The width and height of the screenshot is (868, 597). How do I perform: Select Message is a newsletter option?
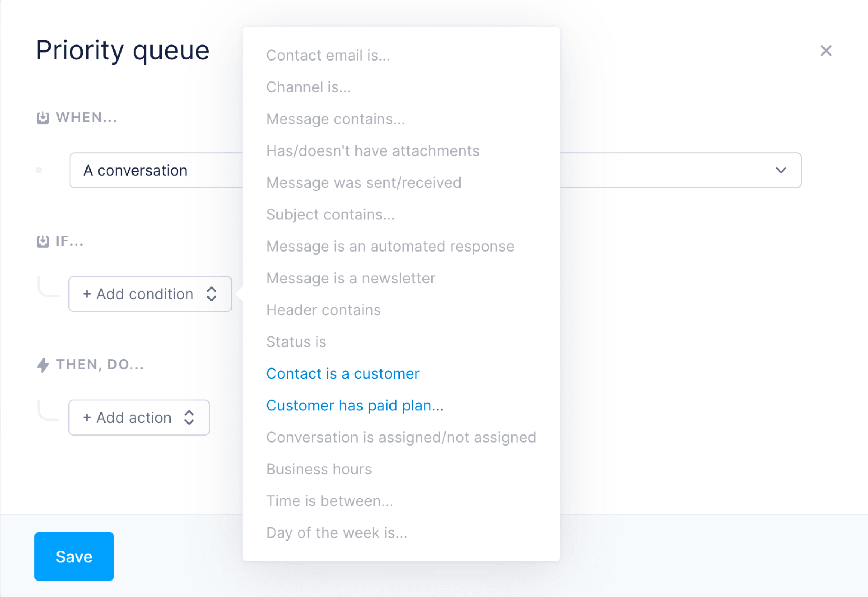pos(351,278)
